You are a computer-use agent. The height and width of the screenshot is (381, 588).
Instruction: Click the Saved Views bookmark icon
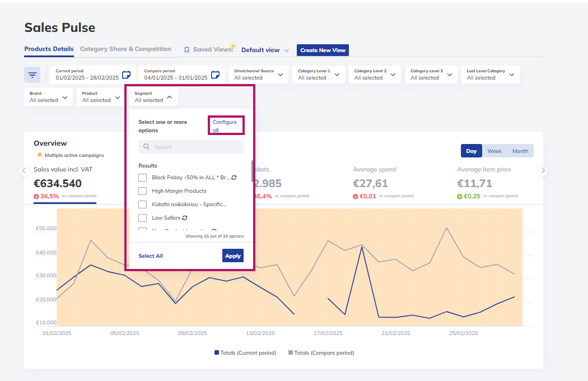(186, 49)
